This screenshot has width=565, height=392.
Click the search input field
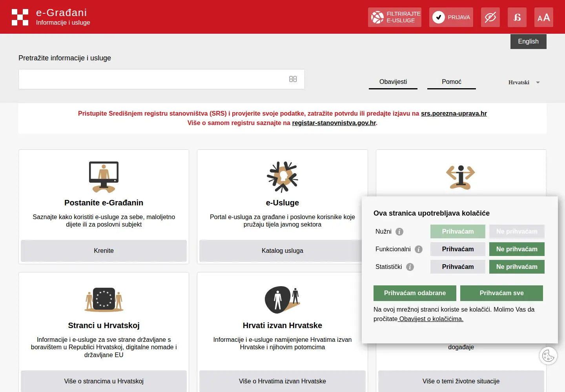tap(162, 79)
